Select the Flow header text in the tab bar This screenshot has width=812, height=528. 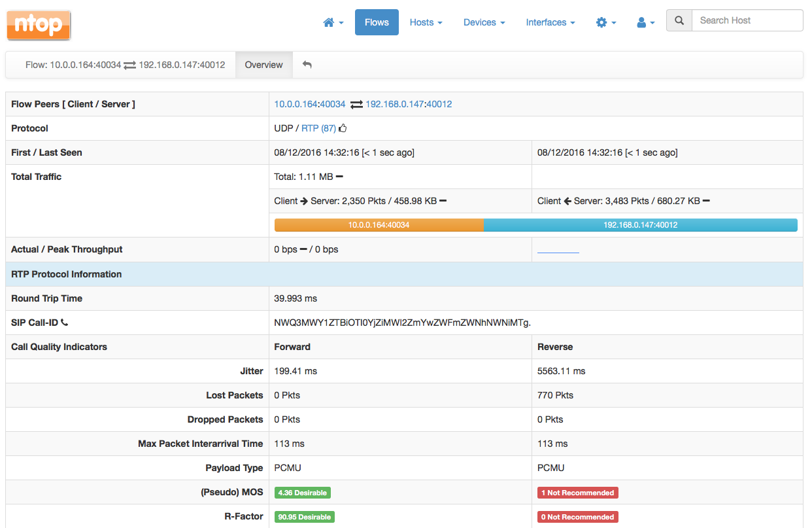[x=126, y=65]
